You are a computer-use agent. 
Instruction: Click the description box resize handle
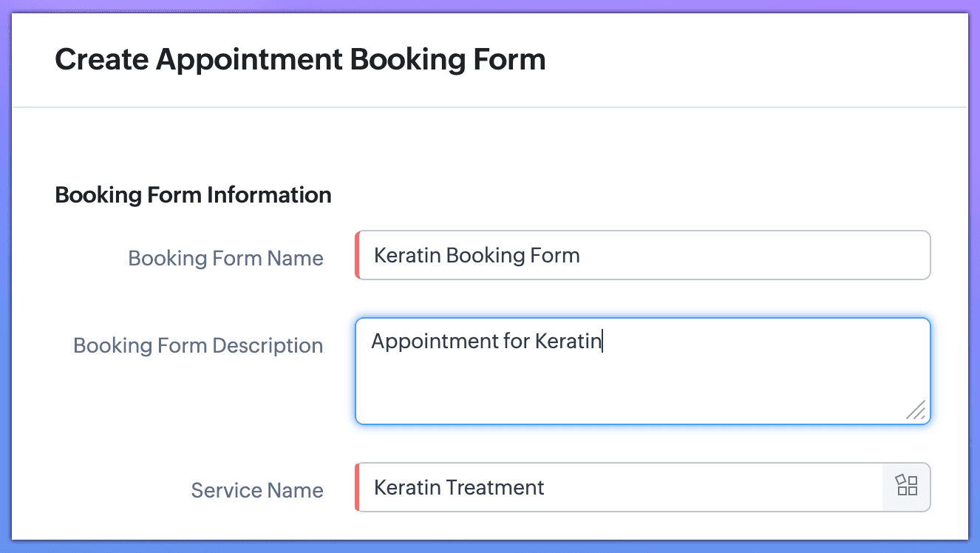(x=916, y=410)
